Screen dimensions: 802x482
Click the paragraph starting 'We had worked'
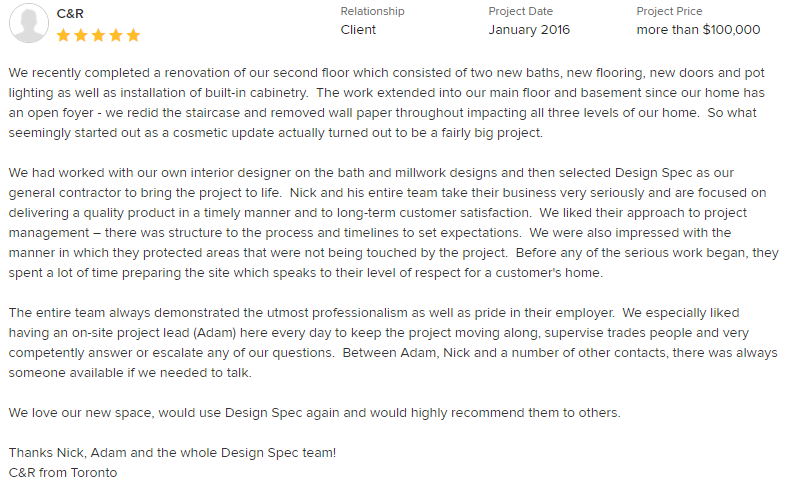pyautogui.click(x=390, y=213)
